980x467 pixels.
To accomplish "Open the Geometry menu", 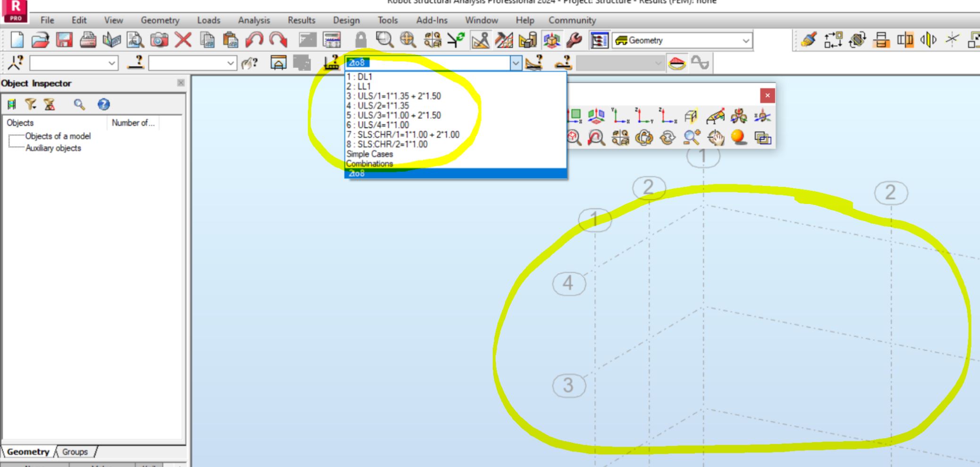I will (x=160, y=20).
